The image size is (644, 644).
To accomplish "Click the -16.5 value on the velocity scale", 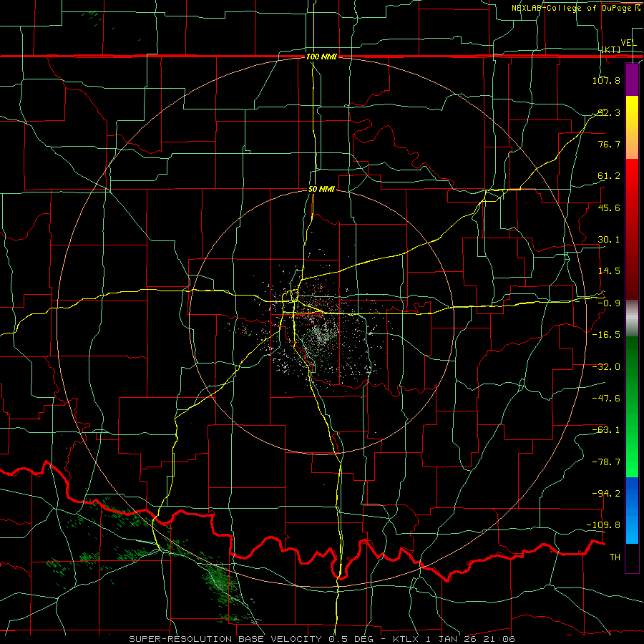I will [606, 335].
